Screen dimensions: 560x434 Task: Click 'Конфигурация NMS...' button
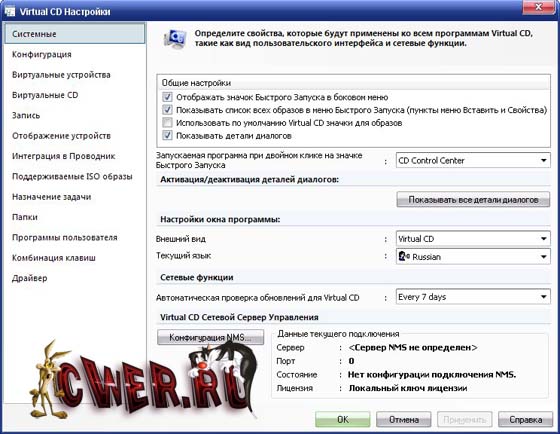[210, 337]
